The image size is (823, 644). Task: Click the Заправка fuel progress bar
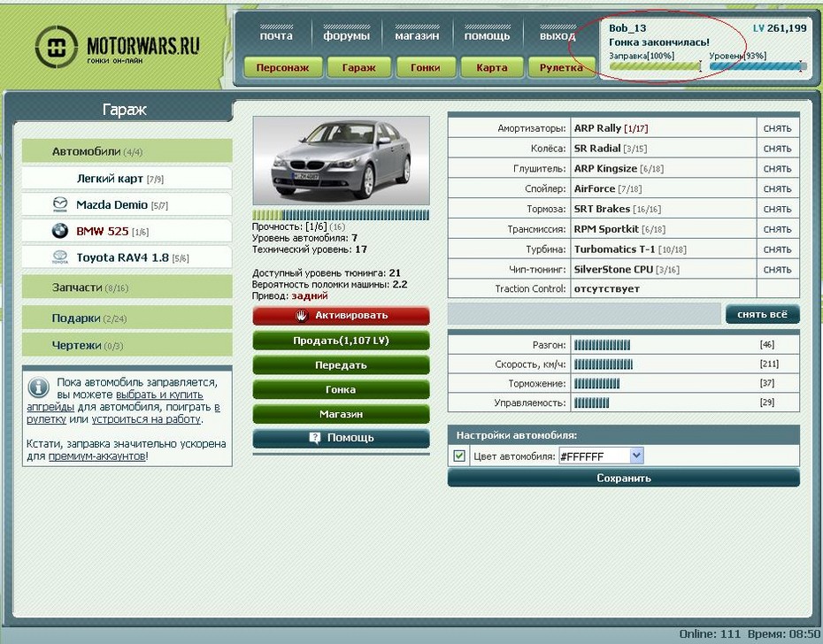point(655,66)
